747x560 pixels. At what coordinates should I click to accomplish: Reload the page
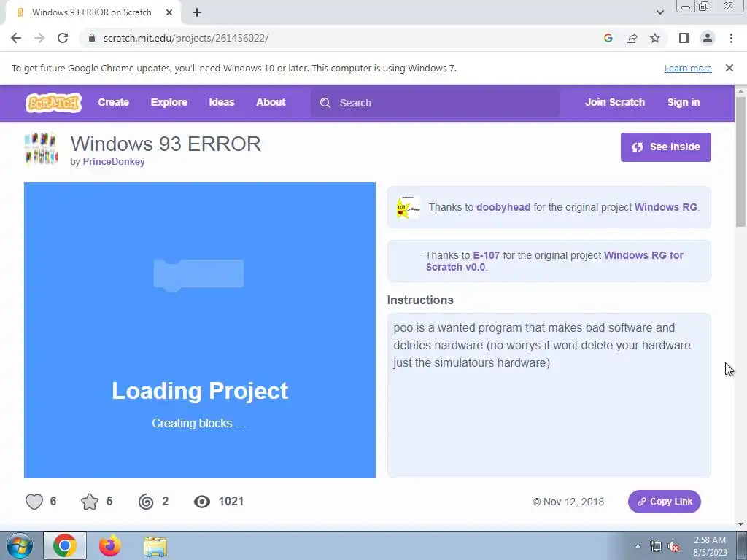63,38
